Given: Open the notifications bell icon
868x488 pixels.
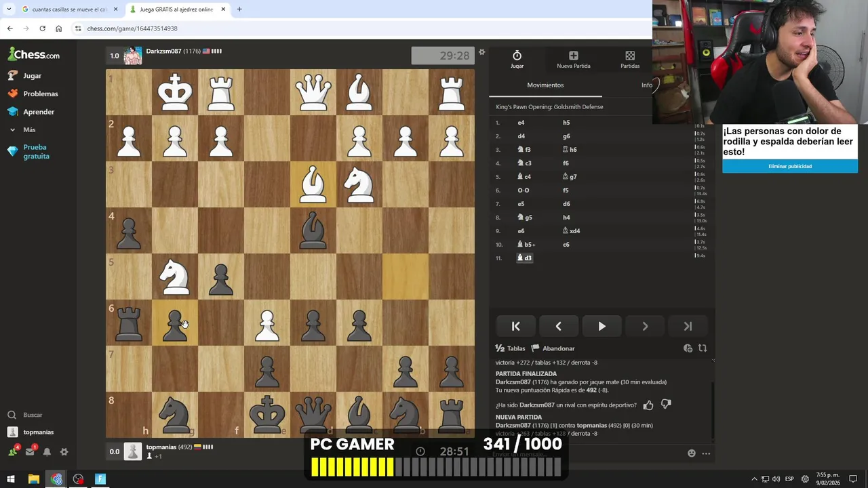Looking at the screenshot, I should pos(47,451).
